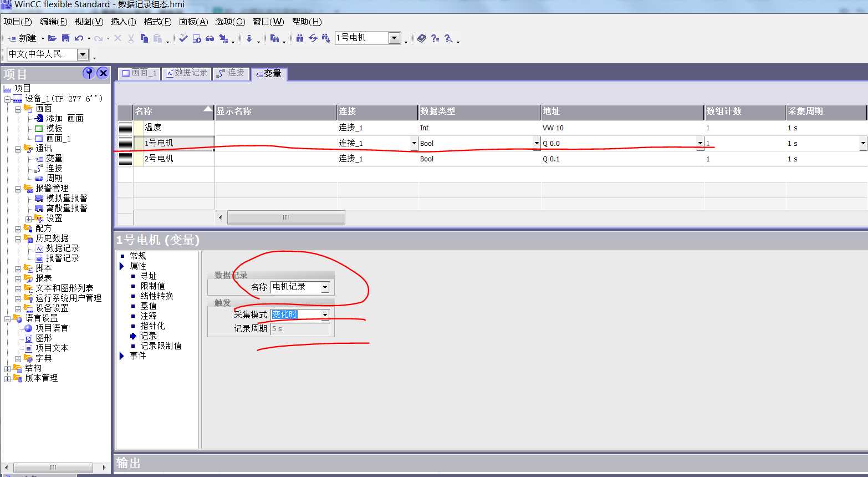Select 模板 in project tree
Screen dimensions: 868x477
point(54,128)
